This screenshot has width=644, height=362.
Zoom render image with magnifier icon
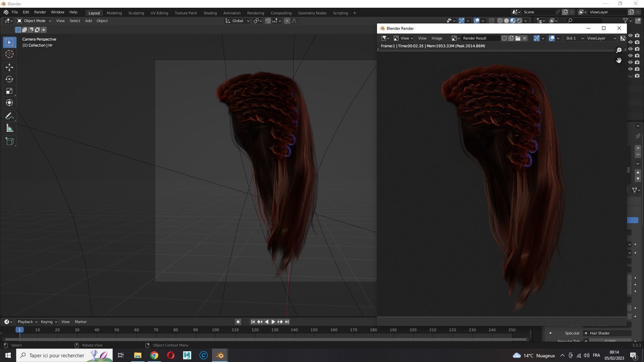[x=619, y=50]
